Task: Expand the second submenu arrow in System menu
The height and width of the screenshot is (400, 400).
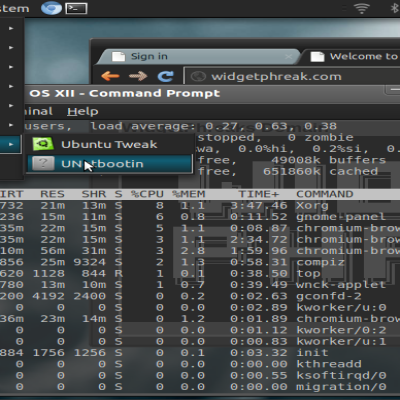Action: (x=11, y=48)
